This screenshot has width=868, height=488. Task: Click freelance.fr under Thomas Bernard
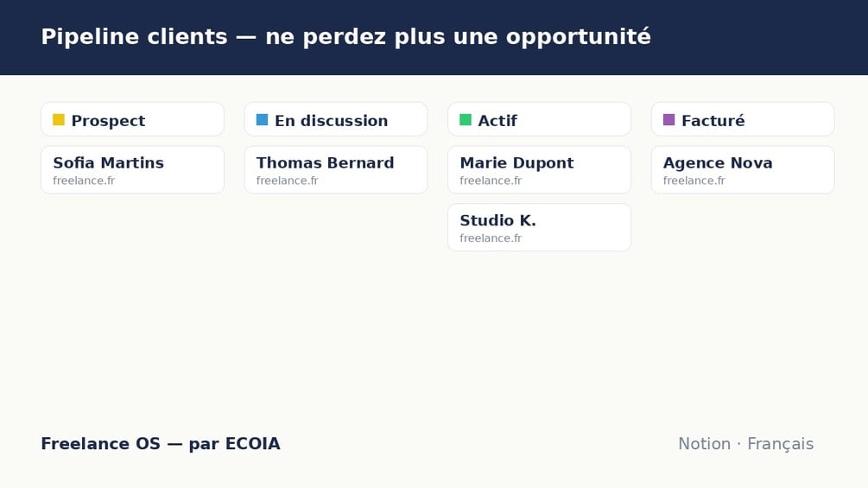[288, 181]
